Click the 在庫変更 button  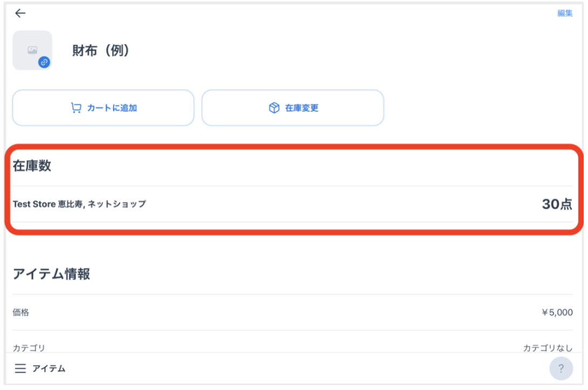[293, 108]
